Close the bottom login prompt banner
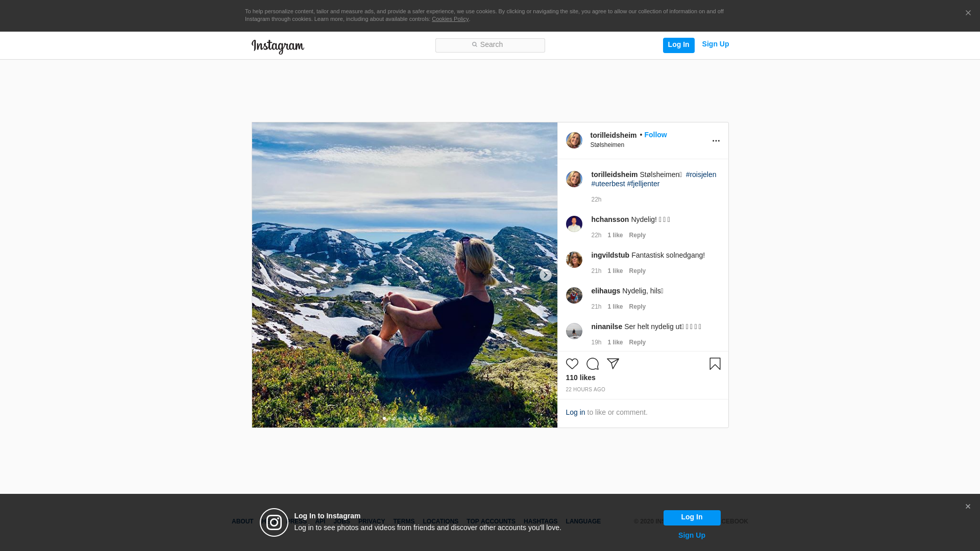This screenshot has height=551, width=980. point(967,507)
